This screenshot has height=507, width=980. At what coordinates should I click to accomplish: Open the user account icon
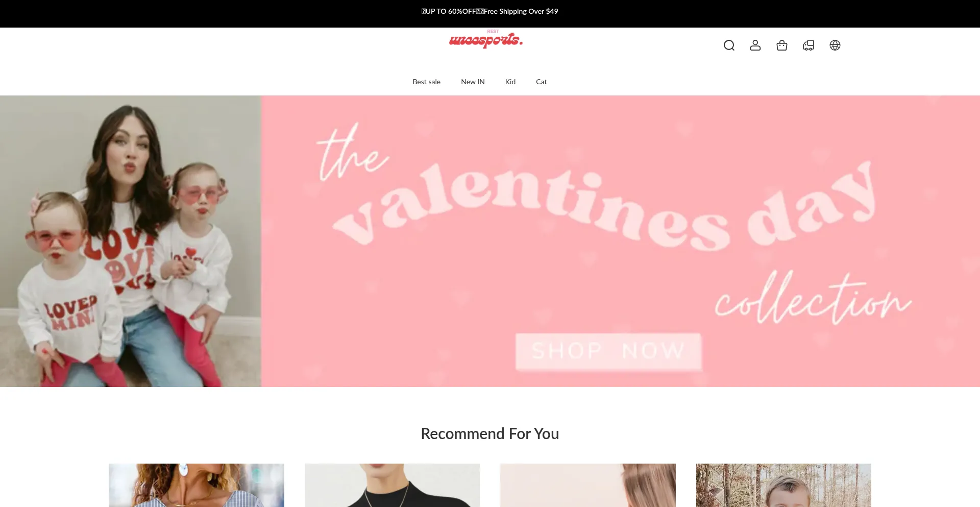pyautogui.click(x=755, y=45)
